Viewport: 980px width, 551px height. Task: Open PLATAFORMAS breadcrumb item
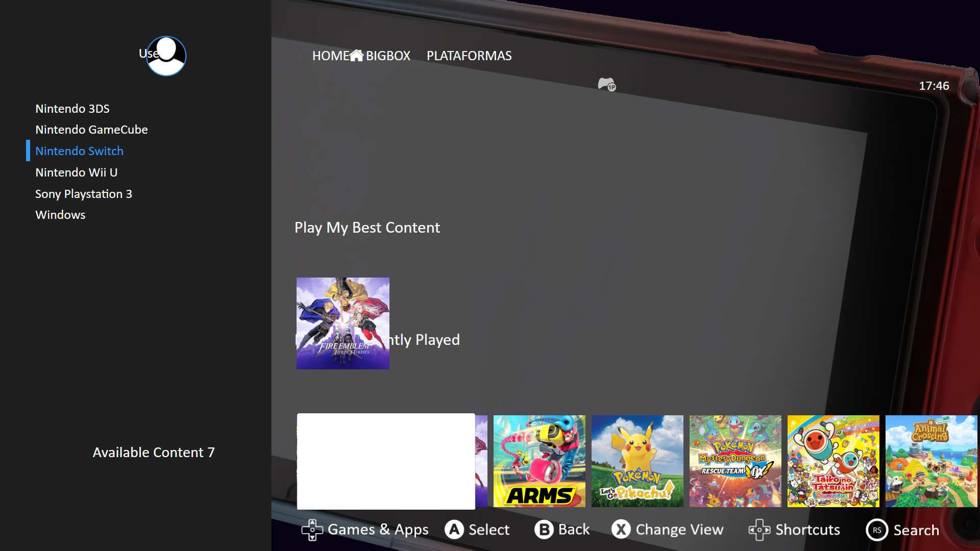469,56
